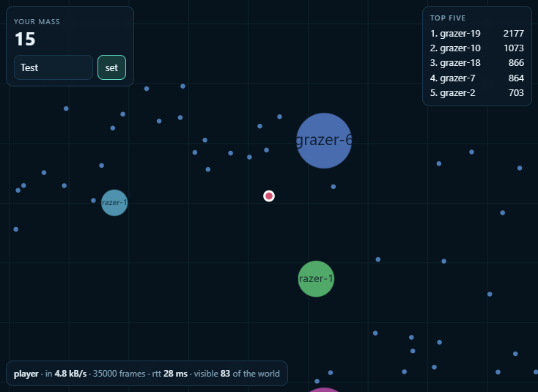Click the score '703' in the leaderboard
The width and height of the screenshot is (538, 392).
(x=516, y=92)
